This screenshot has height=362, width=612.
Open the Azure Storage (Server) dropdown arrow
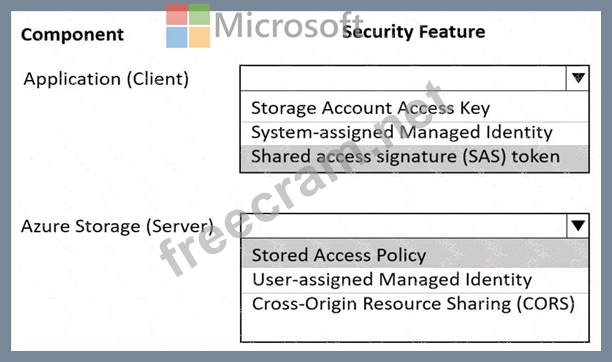coord(578,226)
